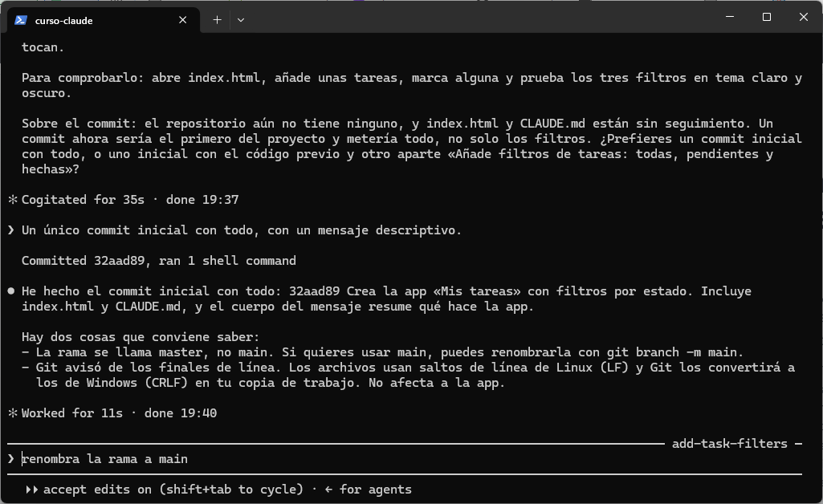
Task: Click the user message 'Un único commit inicial con todo'
Action: click(x=242, y=230)
